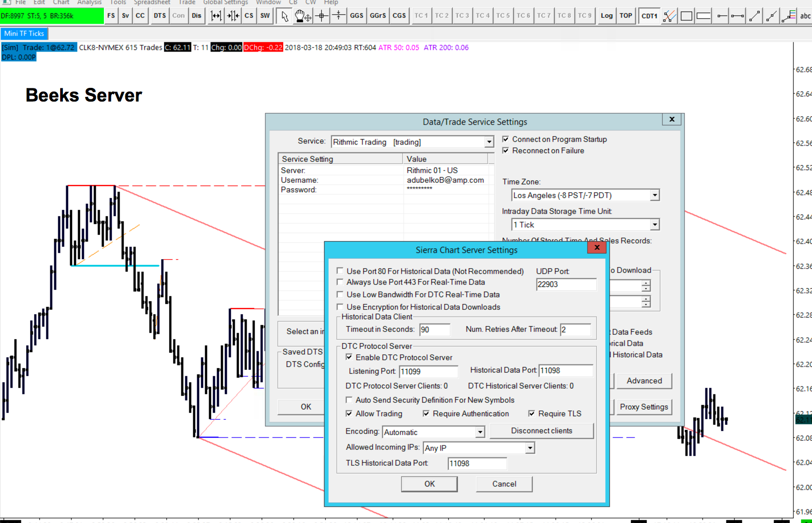Viewport: 812px width, 523px height.
Task: Select the hand pan tool
Action: 303,16
